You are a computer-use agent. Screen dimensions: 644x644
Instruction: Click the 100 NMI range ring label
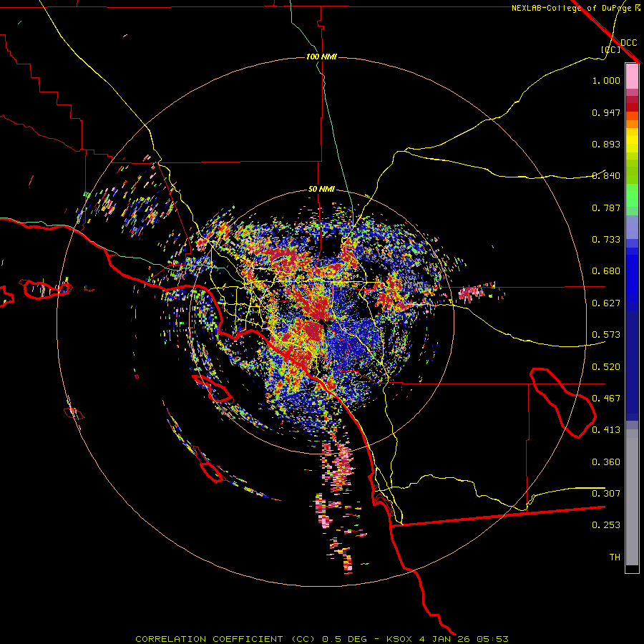321,57
